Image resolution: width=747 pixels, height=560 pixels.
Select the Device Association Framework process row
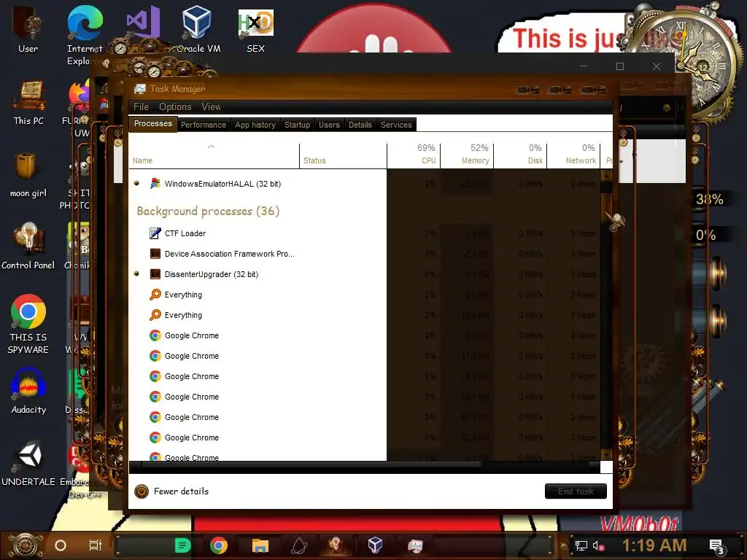tap(365, 254)
